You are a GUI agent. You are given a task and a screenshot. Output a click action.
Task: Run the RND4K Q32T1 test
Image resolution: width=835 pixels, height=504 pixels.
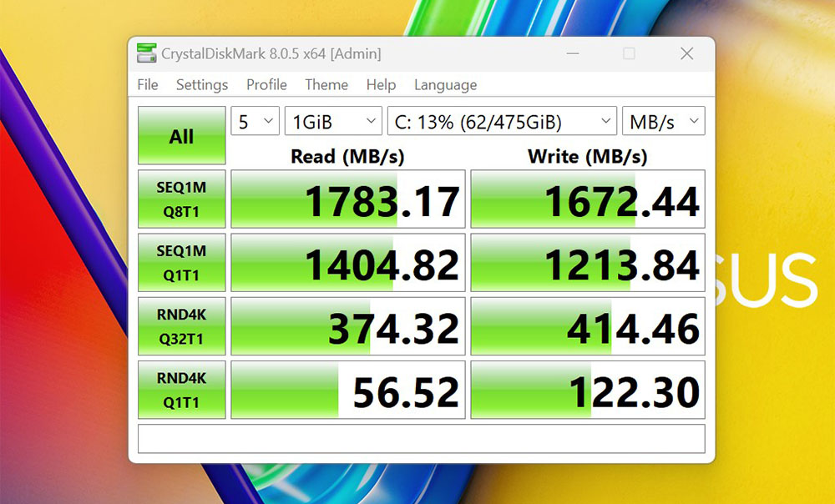(x=181, y=326)
